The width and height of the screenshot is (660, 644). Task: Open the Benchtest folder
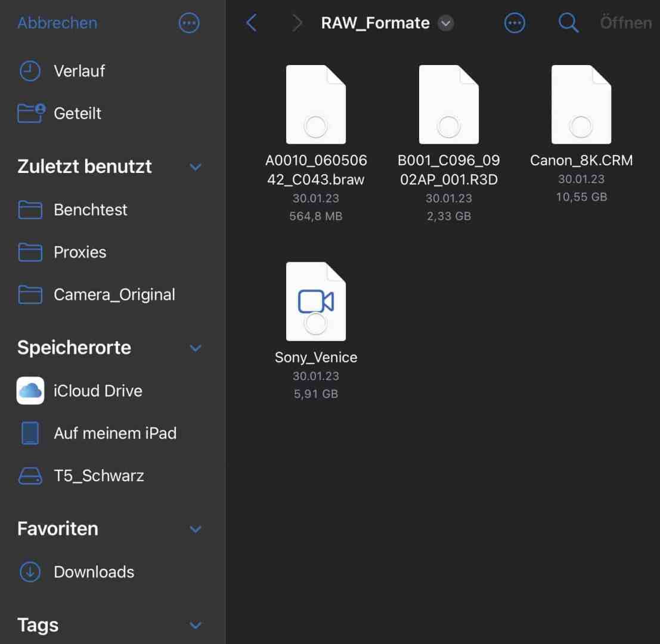pyautogui.click(x=90, y=210)
